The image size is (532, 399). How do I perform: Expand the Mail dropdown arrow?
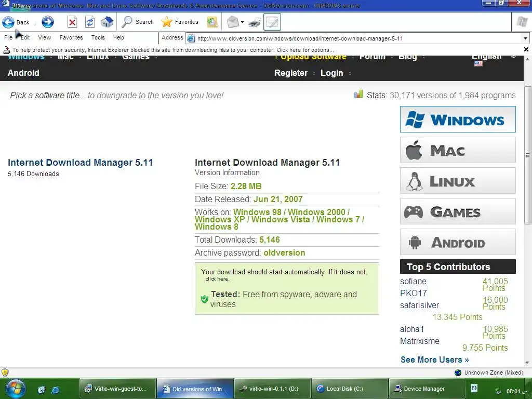242,22
